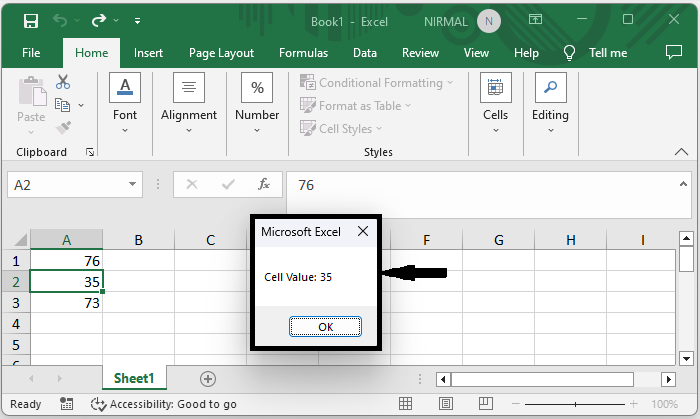Select column A header
The image size is (700, 419).
coord(67,240)
